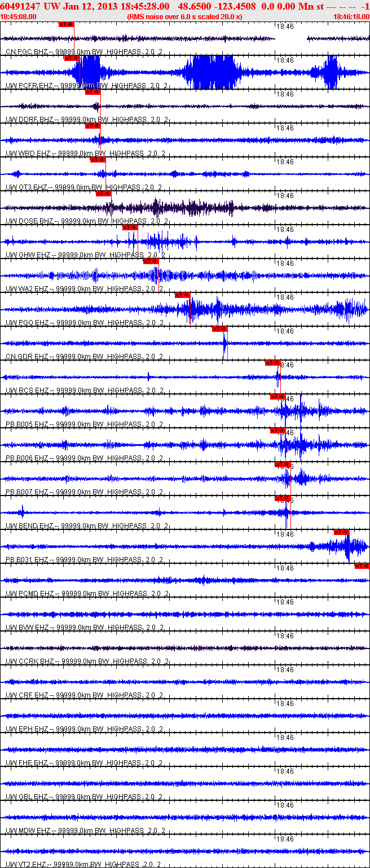Click the 18:45:08.00 start time label
Image resolution: width=370 pixels, height=868 pixels.
click(19, 17)
